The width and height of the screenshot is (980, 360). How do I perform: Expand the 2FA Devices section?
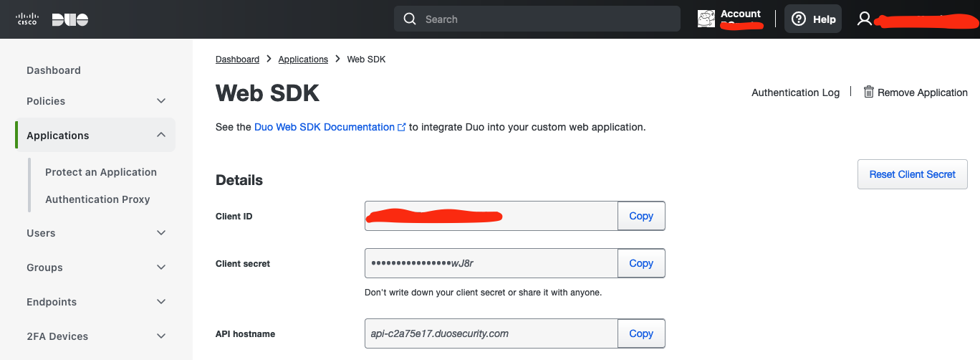point(161,336)
